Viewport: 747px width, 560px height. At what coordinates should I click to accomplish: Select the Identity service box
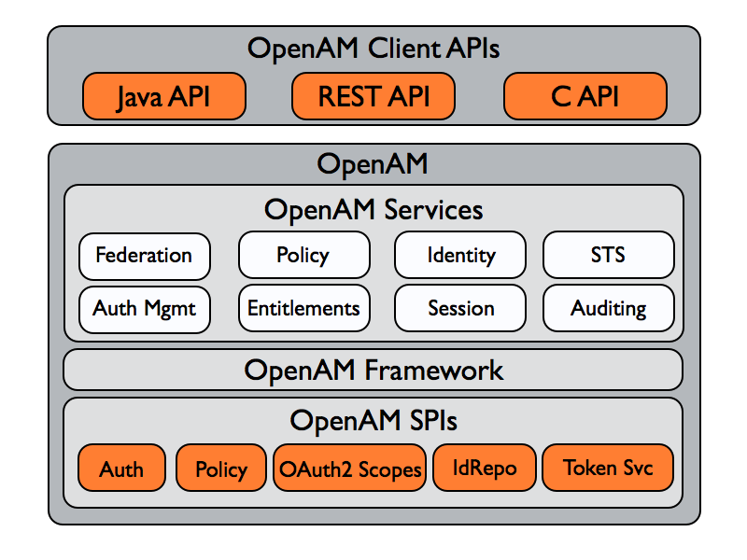pyautogui.click(x=460, y=255)
